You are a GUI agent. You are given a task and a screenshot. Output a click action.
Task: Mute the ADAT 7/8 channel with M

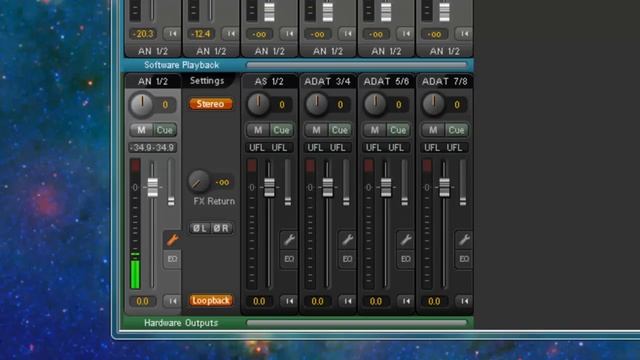(x=433, y=130)
